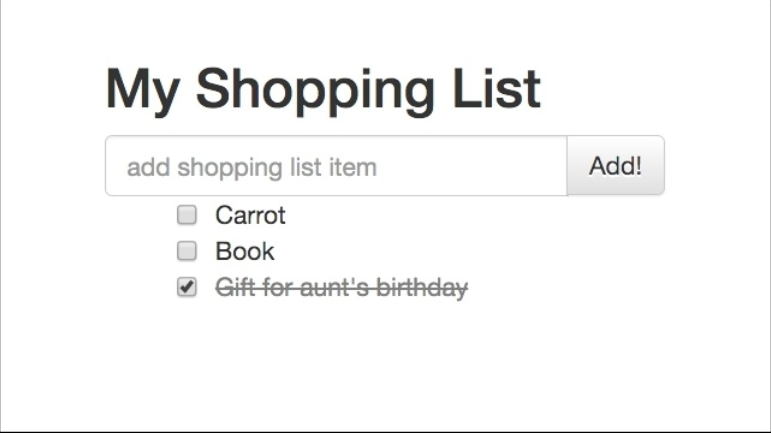Click the Add! button

(x=615, y=166)
